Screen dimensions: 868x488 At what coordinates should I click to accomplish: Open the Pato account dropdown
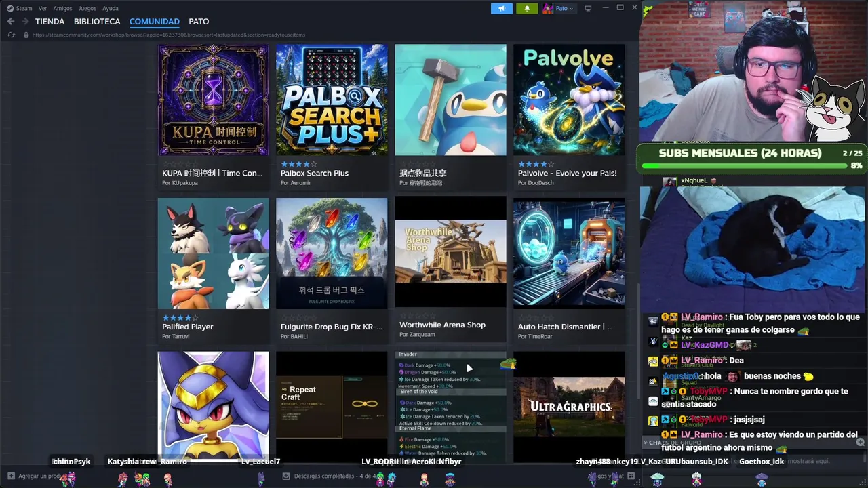pyautogui.click(x=564, y=8)
